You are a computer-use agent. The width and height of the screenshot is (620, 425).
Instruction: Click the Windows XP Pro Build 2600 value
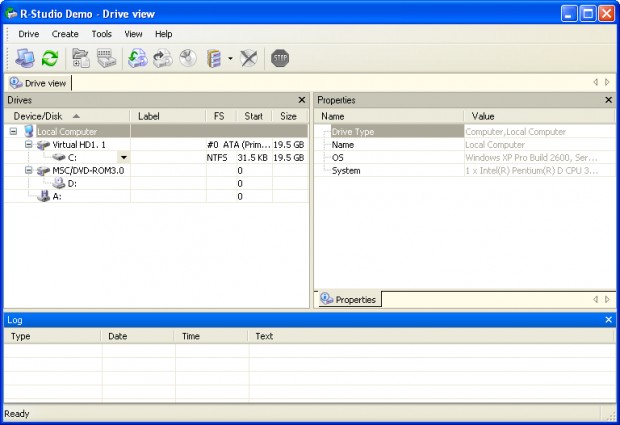click(531, 158)
